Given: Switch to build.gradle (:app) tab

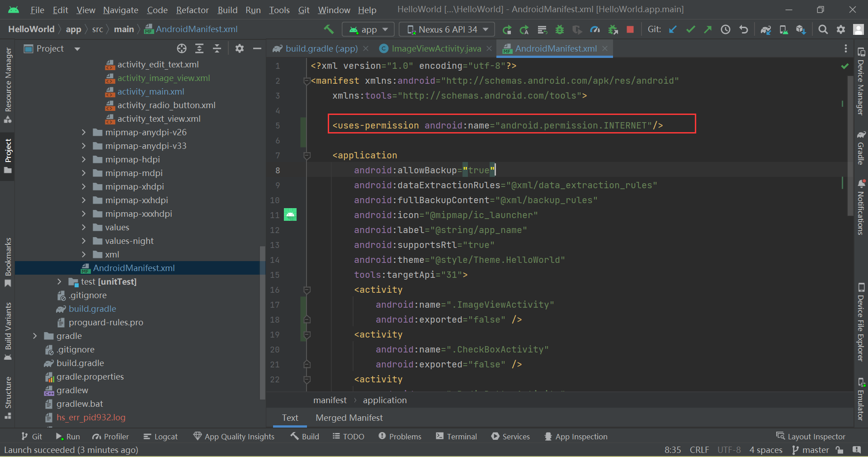Looking at the screenshot, I should click(321, 48).
